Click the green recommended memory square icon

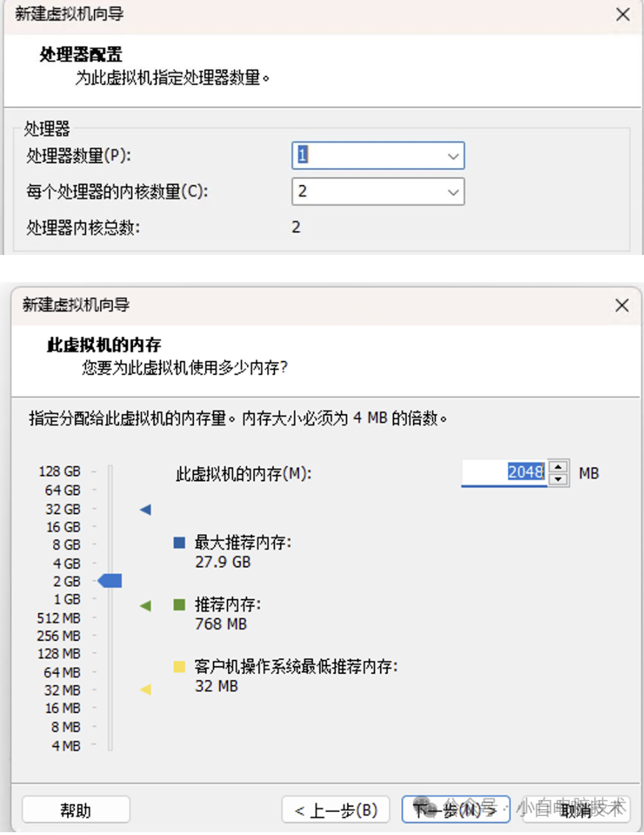tap(178, 605)
